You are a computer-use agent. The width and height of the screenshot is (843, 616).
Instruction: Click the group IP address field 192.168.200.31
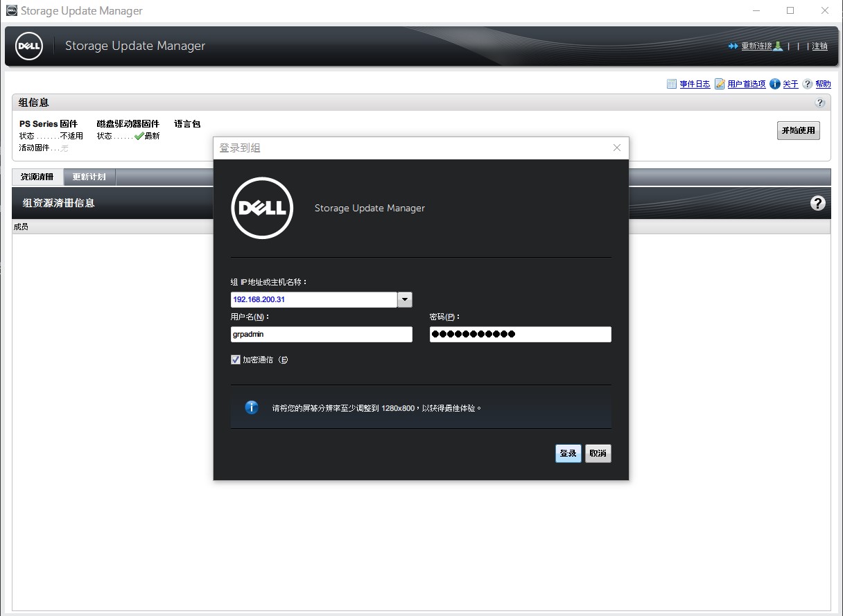click(x=314, y=299)
